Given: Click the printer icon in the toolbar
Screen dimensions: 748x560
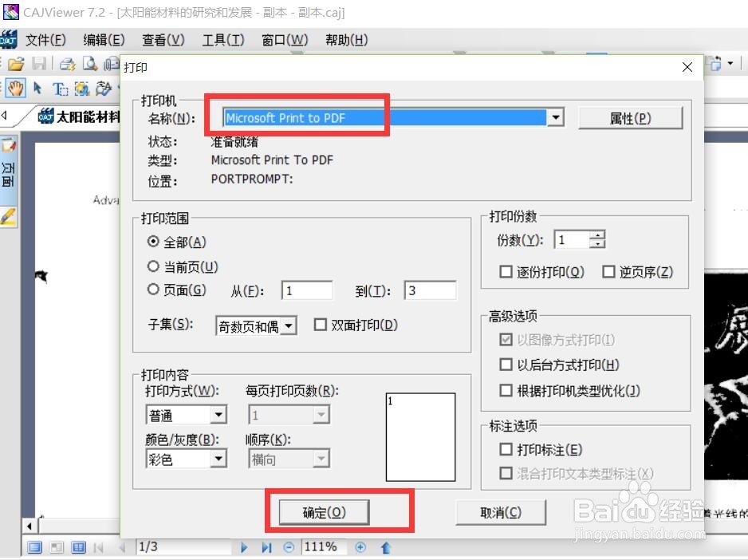Looking at the screenshot, I should point(67,64).
